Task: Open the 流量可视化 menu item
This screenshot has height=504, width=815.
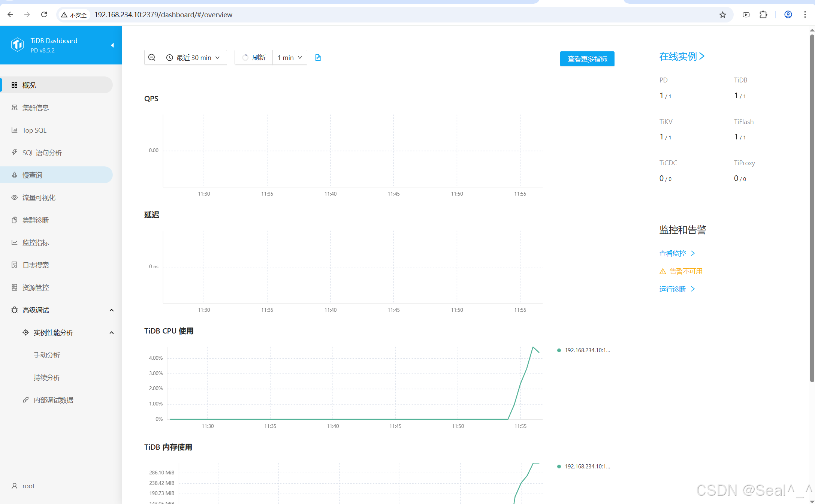Action: (56, 197)
